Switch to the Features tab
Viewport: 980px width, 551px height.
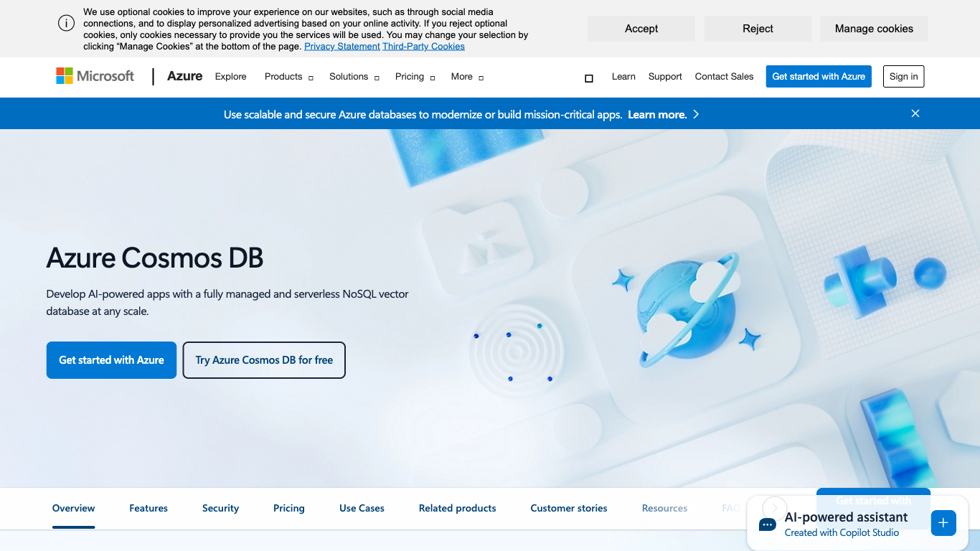[149, 508]
